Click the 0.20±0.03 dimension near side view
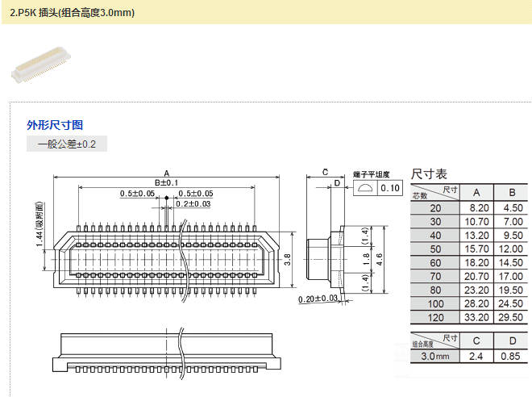Image resolution: width=532 pixels, height=397 pixels. pos(317,299)
